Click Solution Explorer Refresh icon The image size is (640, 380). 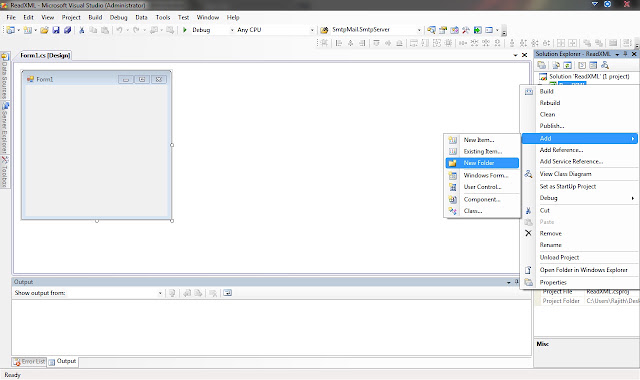point(568,65)
